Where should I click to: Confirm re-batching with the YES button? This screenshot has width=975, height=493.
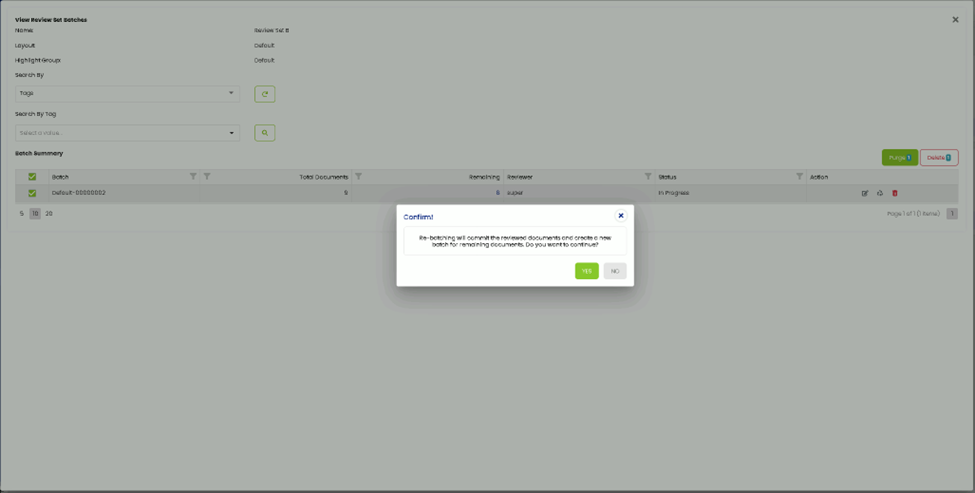click(586, 271)
